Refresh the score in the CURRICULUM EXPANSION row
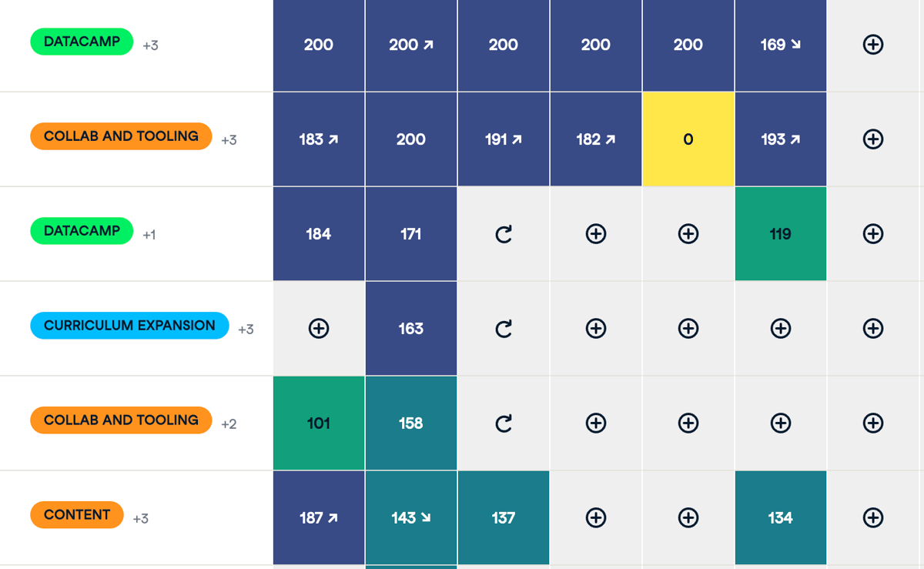This screenshot has height=569, width=924. [x=503, y=329]
